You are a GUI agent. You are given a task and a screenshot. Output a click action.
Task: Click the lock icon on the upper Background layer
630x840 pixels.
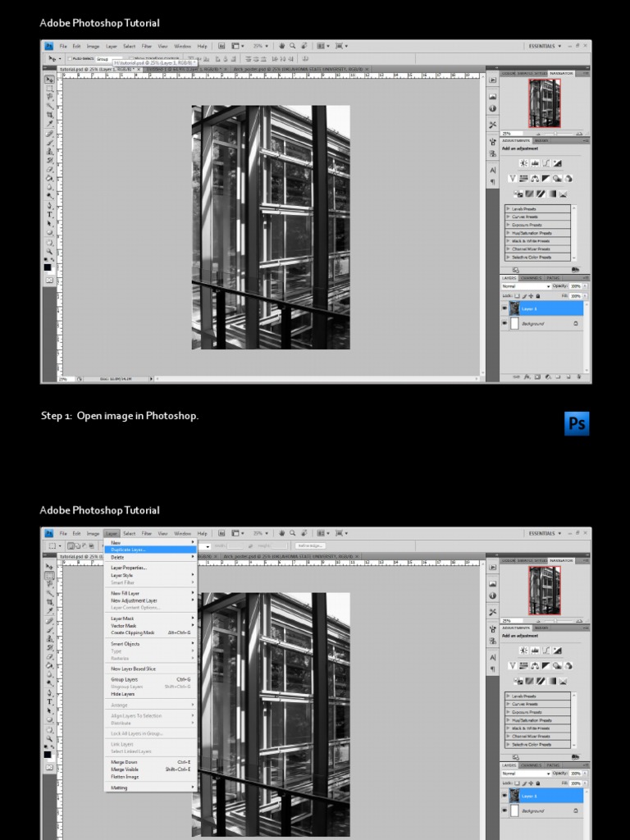coord(576,324)
